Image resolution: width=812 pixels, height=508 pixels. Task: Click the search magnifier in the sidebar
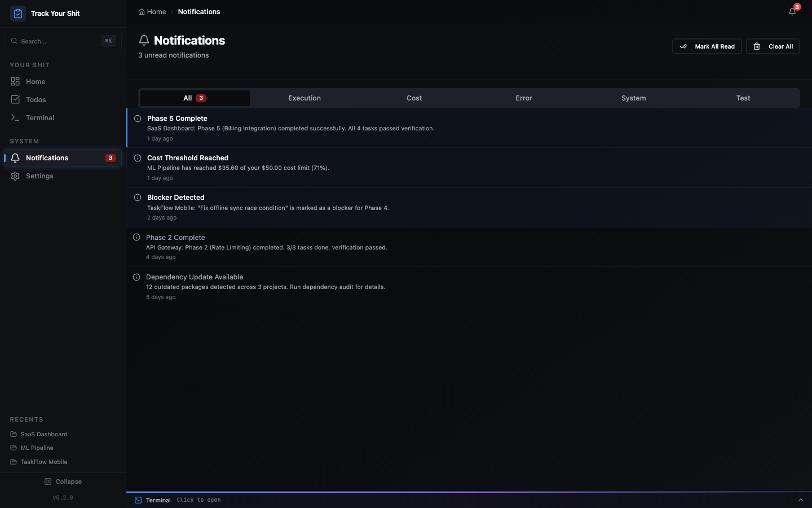14,41
